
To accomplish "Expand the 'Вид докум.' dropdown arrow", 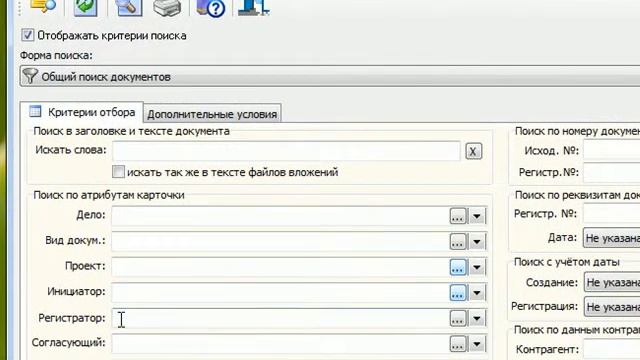I will tap(477, 242).
